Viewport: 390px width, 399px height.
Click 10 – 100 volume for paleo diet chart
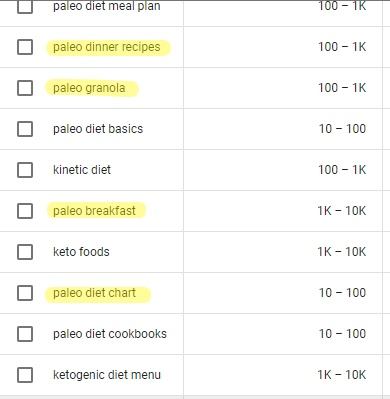tap(342, 293)
